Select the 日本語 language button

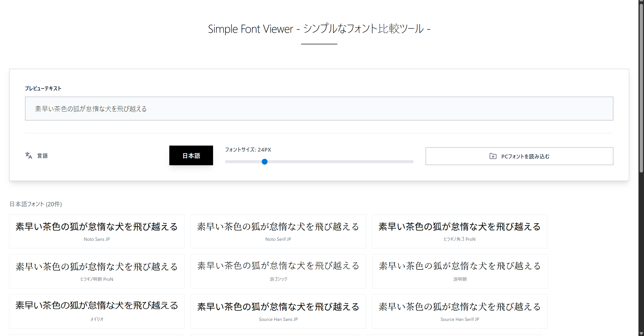(x=191, y=156)
